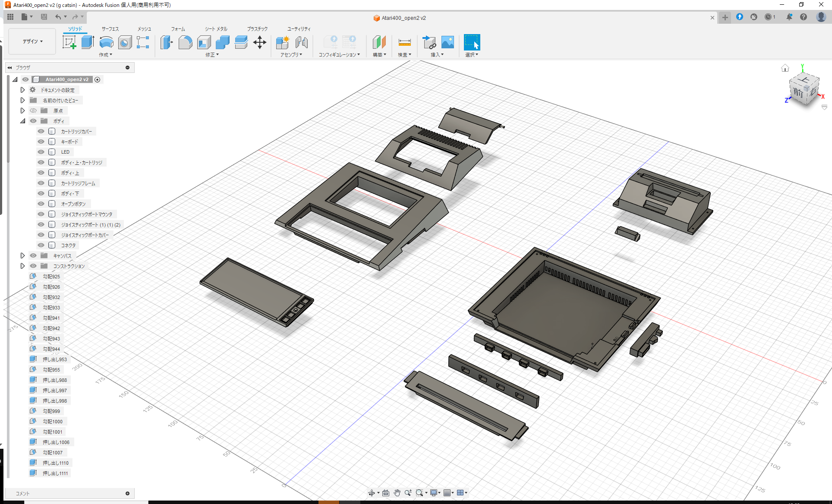The width and height of the screenshot is (832, 504).
Task: Expand the ドキュメントの設定 tree node
Action: [22, 90]
